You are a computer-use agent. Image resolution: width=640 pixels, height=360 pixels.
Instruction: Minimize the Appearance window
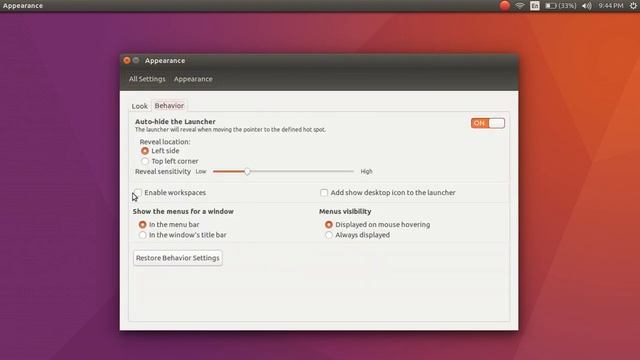136,60
